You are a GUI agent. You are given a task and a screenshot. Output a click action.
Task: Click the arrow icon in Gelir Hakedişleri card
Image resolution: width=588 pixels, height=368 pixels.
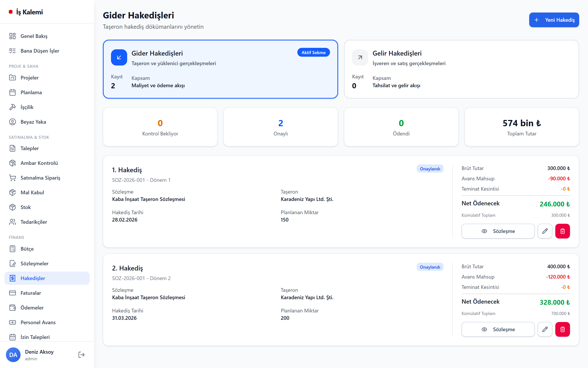click(360, 57)
